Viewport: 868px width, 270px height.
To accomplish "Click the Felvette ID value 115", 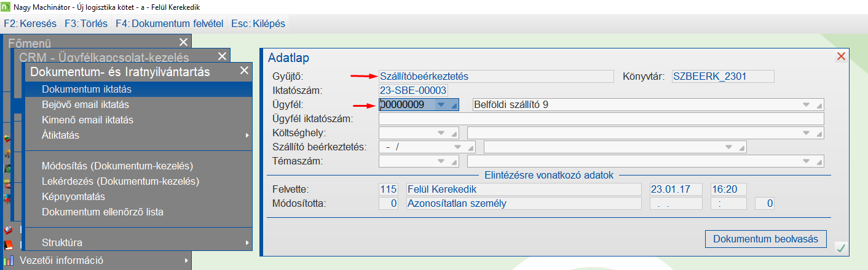I will point(389,189).
